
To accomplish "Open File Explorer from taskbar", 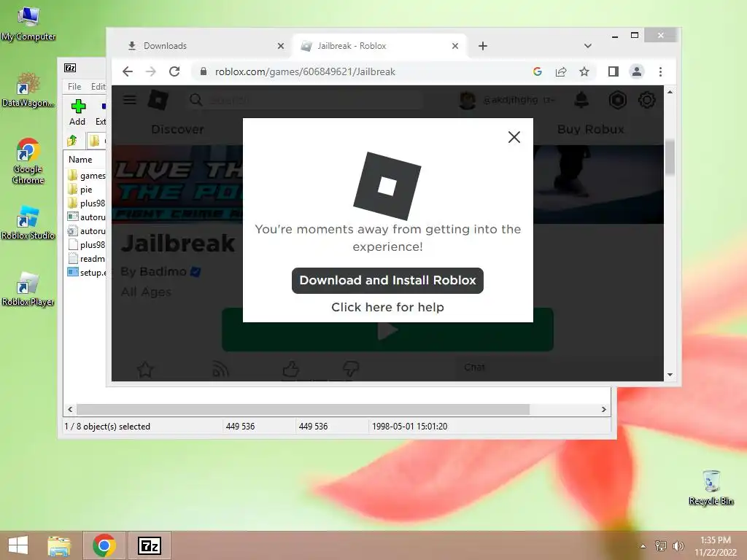I will coord(59,545).
